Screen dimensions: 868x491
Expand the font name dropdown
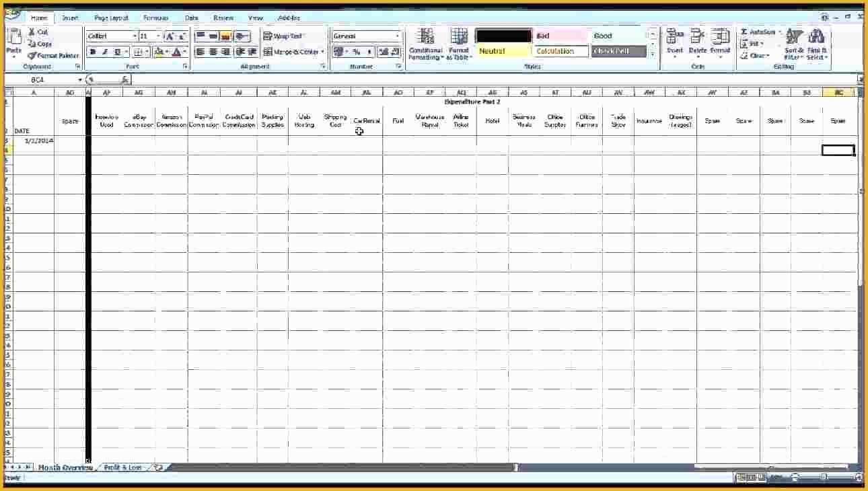pyautogui.click(x=135, y=36)
